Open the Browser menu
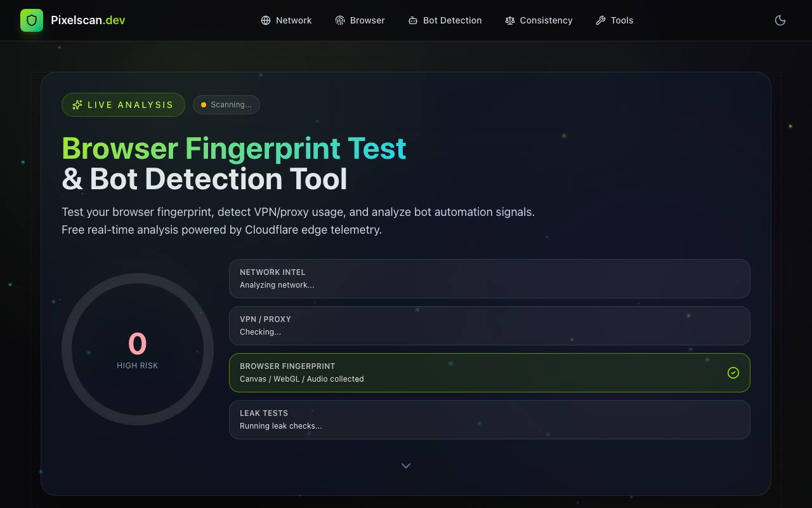Screen dimensions: 812x508 click(x=360, y=20)
